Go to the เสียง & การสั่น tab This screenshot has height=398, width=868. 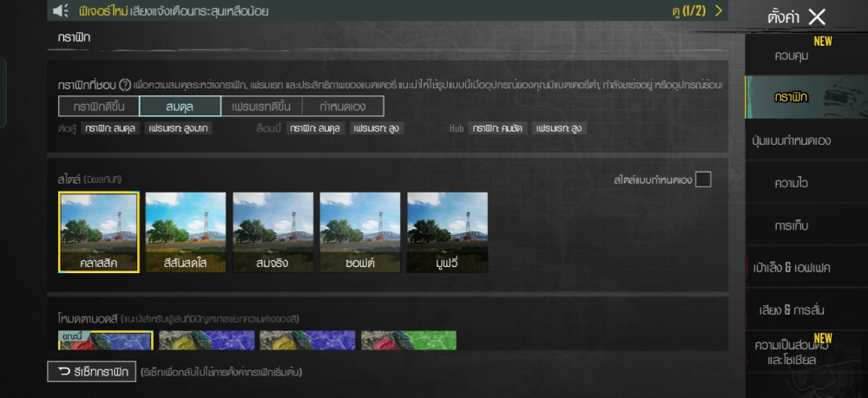(x=791, y=310)
